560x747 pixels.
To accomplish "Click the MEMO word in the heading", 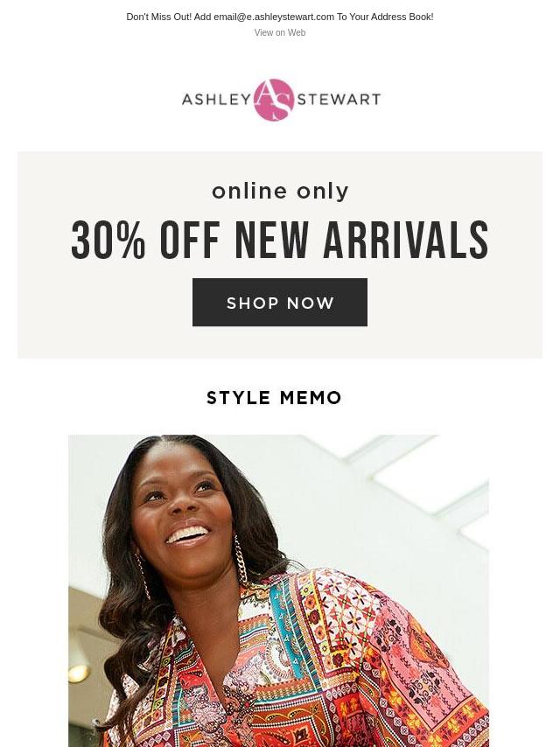I will click(x=311, y=398).
